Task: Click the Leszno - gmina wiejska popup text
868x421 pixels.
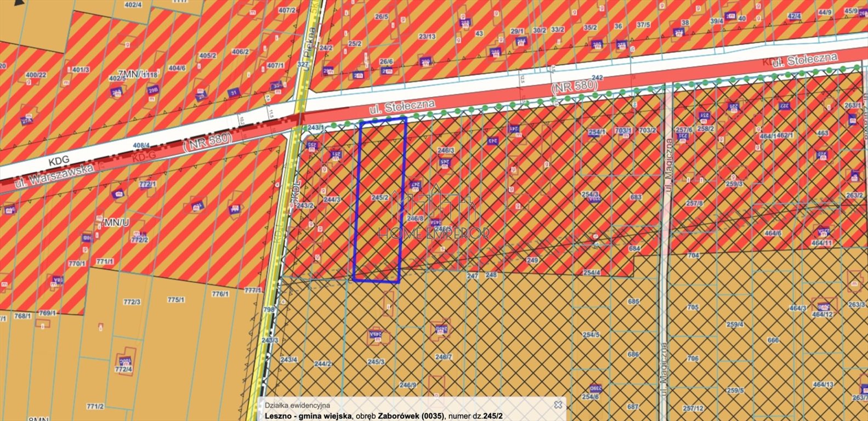Action: click(307, 416)
